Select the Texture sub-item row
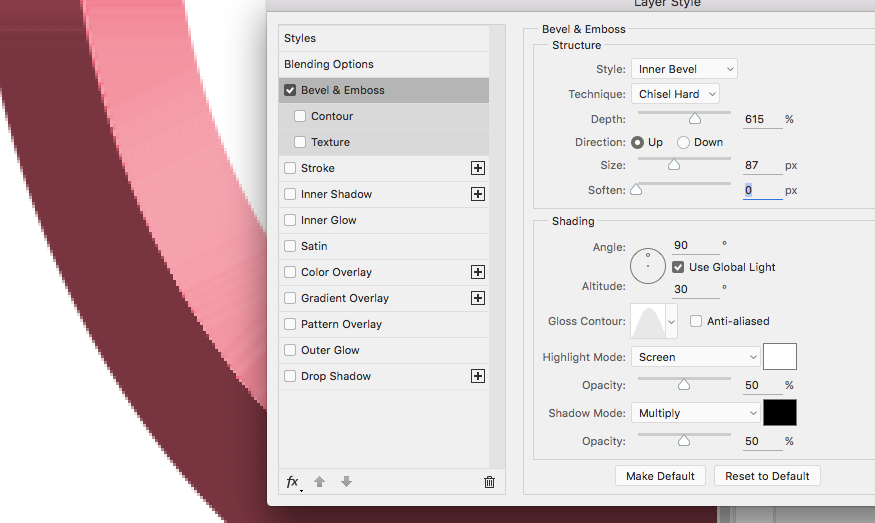The image size is (875, 523). pos(384,142)
